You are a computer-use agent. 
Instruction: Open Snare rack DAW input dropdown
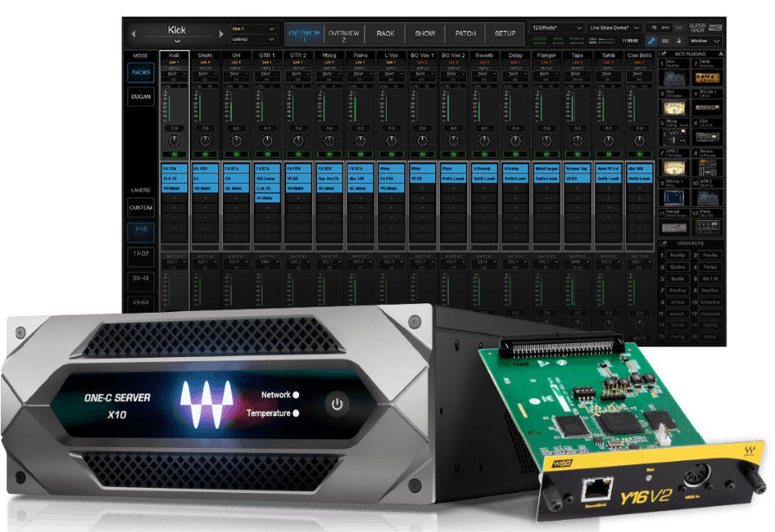tap(205, 75)
